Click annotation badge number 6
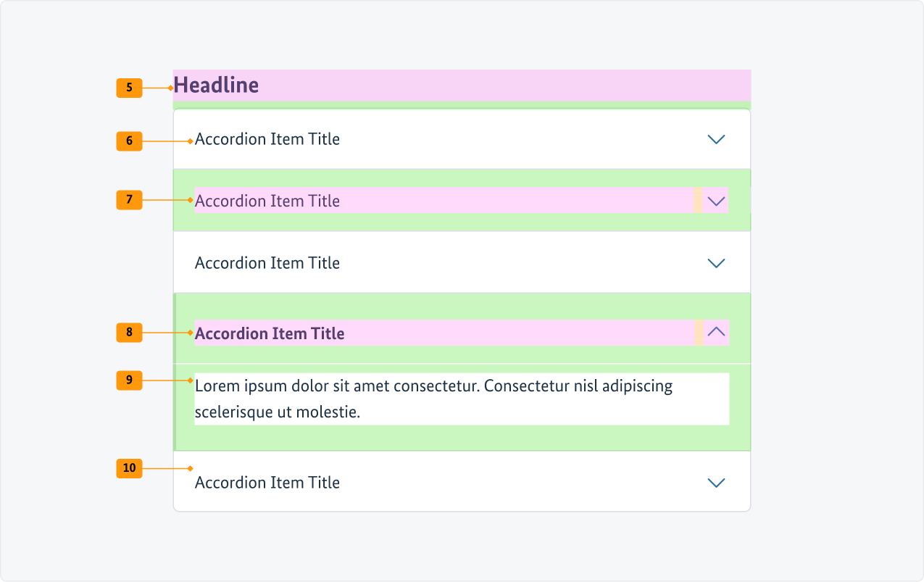The height and width of the screenshot is (582, 924). coord(129,141)
